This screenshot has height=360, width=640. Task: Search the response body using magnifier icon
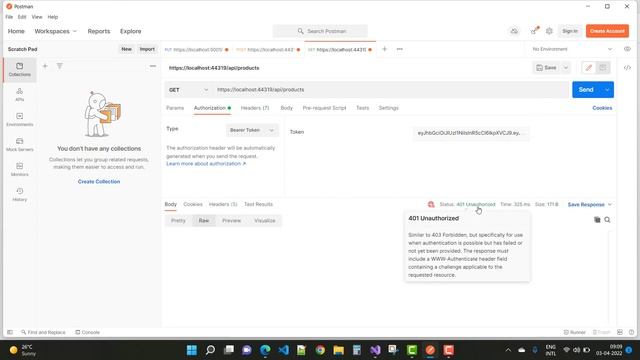point(607,220)
